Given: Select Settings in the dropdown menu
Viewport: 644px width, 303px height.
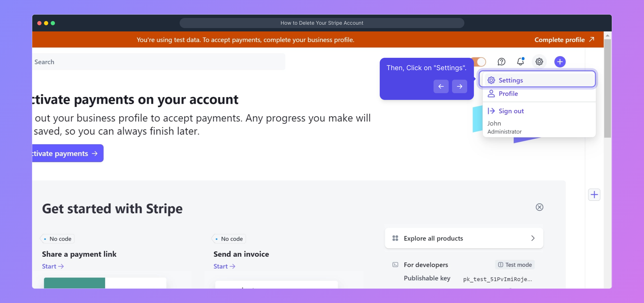Looking at the screenshot, I should click(x=511, y=80).
